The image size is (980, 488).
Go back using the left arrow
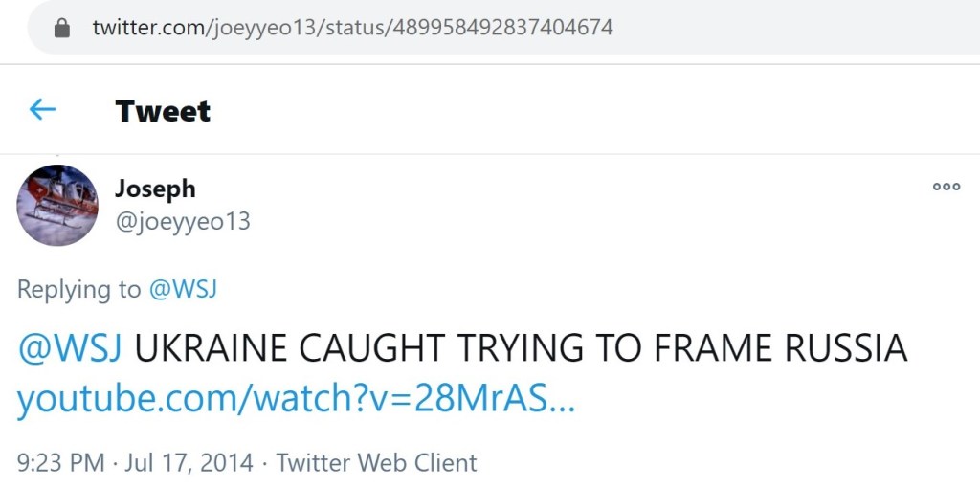click(x=42, y=110)
